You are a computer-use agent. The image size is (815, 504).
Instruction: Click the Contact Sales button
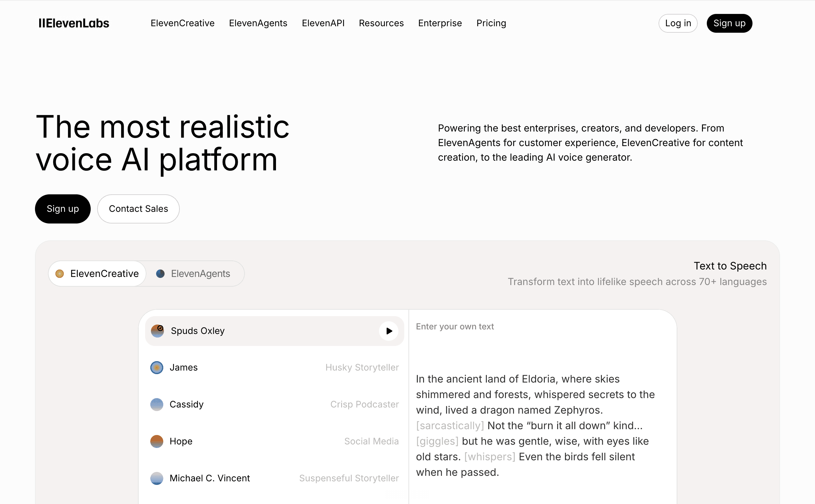(x=138, y=209)
